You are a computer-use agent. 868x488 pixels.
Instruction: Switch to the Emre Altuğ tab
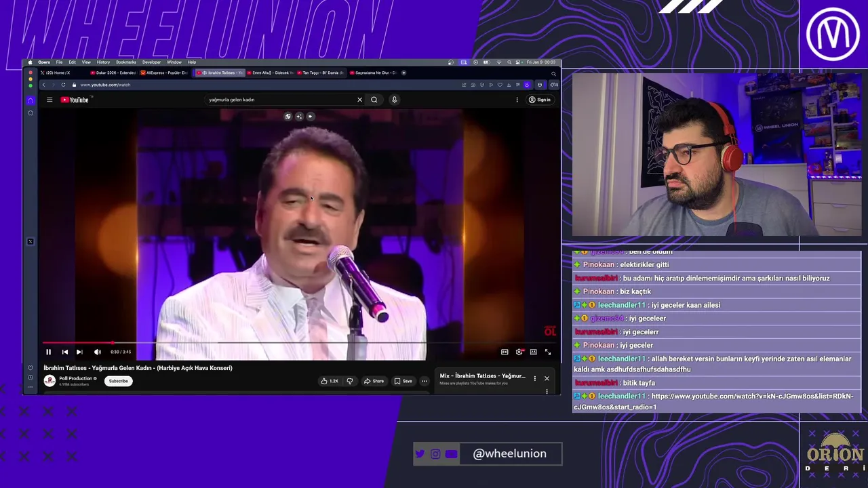tap(271, 73)
